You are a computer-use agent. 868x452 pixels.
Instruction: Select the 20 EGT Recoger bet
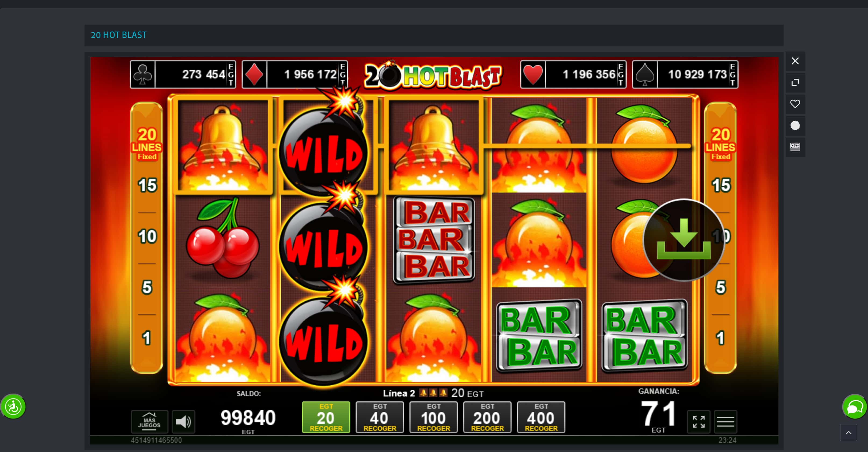point(326,417)
